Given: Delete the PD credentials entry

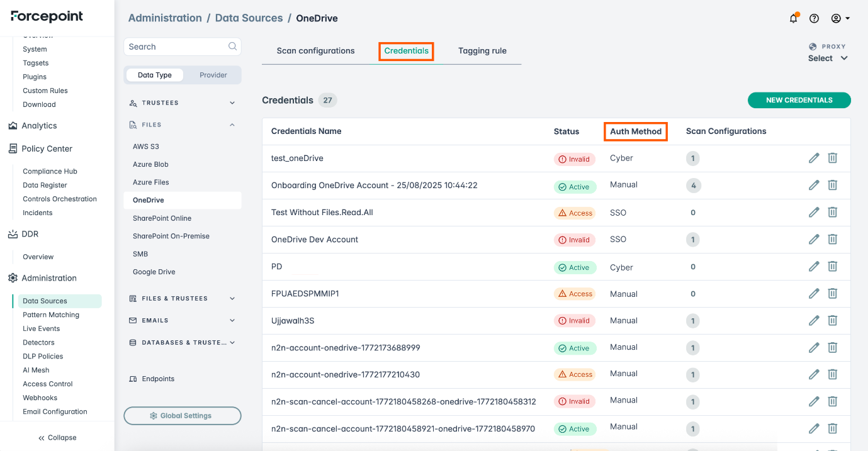Looking at the screenshot, I should [x=832, y=266].
